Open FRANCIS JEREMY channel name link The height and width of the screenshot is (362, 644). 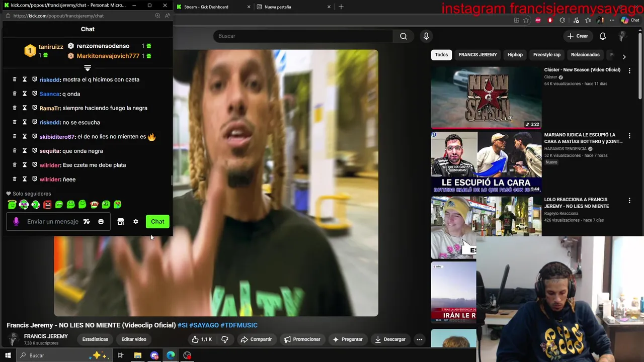(46, 336)
